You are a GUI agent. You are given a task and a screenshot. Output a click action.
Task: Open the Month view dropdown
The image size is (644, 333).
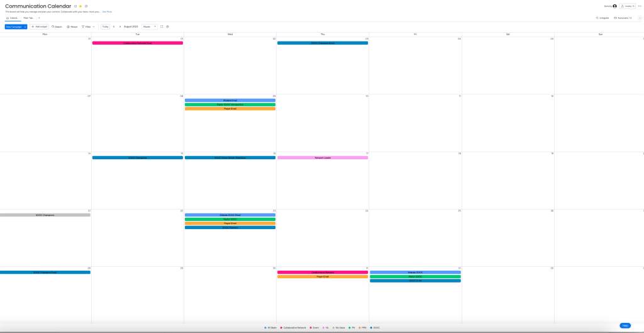point(150,26)
